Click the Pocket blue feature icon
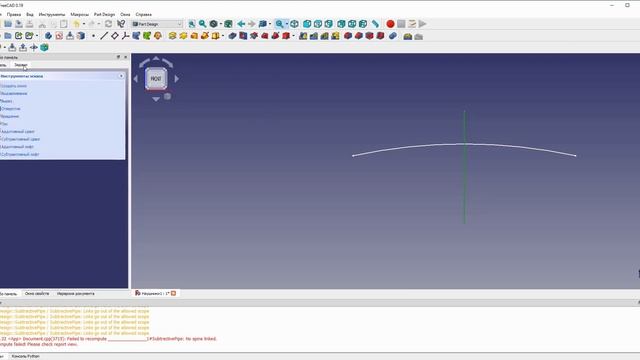 pos(232,36)
